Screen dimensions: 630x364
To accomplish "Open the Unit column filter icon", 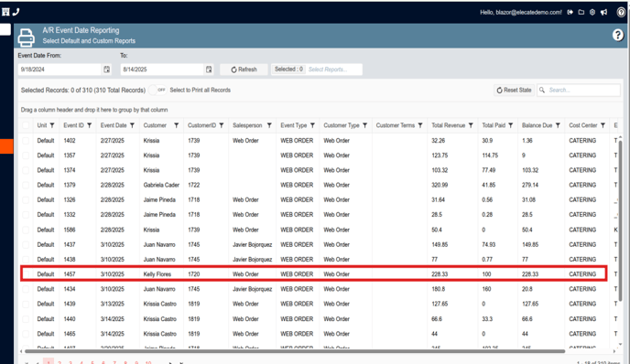I will pyautogui.click(x=52, y=125).
